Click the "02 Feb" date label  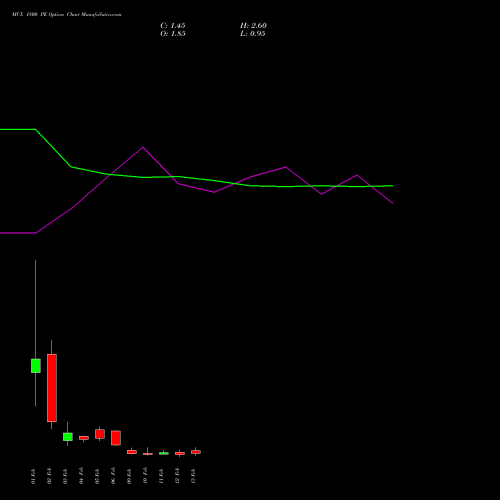click(49, 476)
